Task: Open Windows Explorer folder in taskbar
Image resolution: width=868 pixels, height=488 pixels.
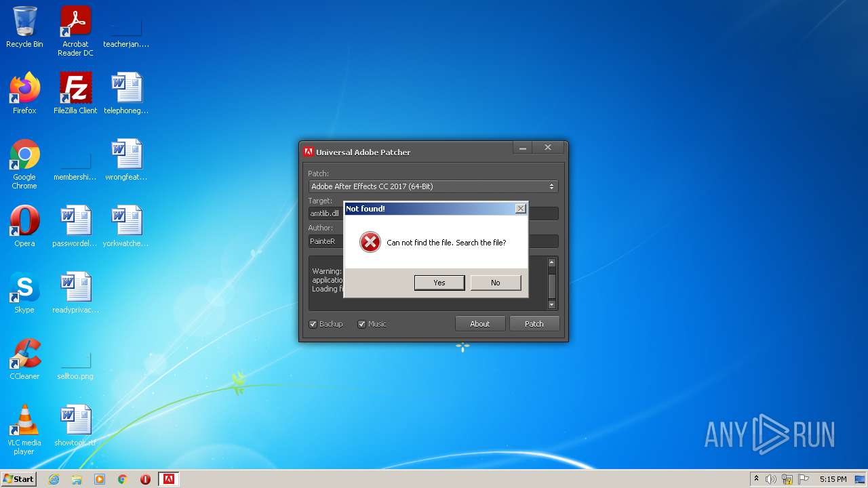Action: (77, 479)
